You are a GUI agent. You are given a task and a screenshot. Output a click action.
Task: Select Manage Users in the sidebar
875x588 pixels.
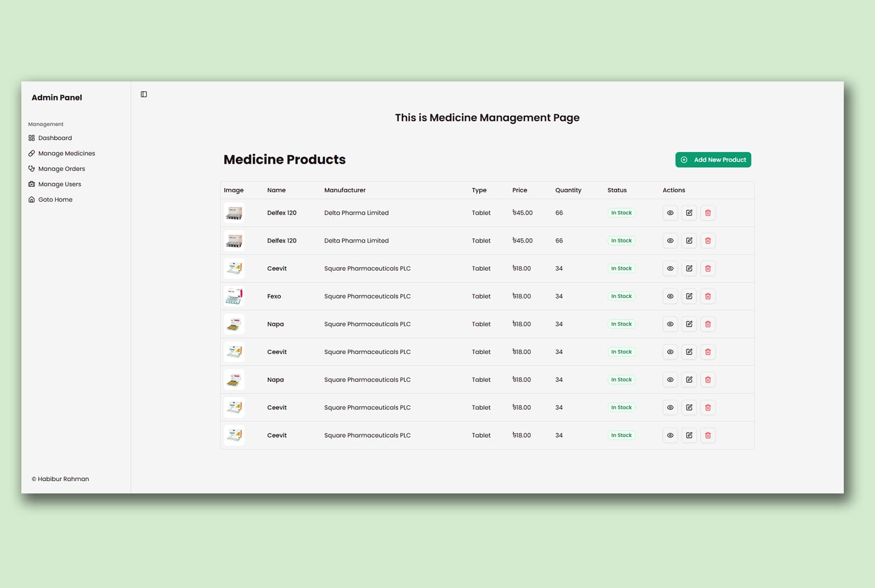[55, 184]
